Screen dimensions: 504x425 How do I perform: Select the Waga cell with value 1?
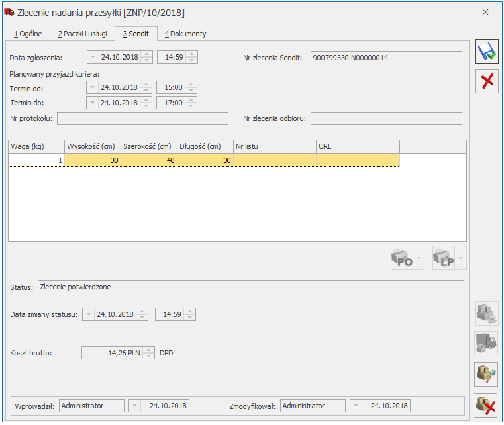tap(36, 160)
